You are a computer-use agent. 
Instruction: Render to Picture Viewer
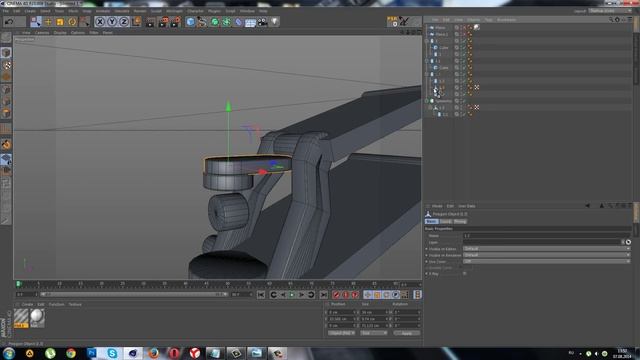click(x=163, y=22)
